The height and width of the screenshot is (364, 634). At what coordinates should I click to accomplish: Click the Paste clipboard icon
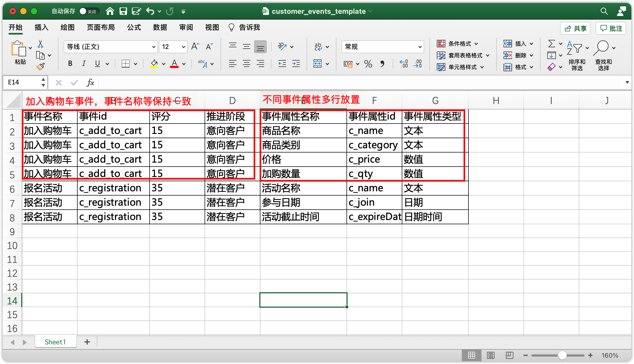tap(19, 49)
